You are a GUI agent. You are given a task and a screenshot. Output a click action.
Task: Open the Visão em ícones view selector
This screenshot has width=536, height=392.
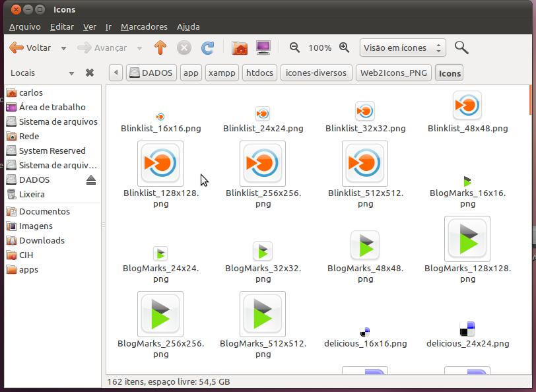click(403, 48)
